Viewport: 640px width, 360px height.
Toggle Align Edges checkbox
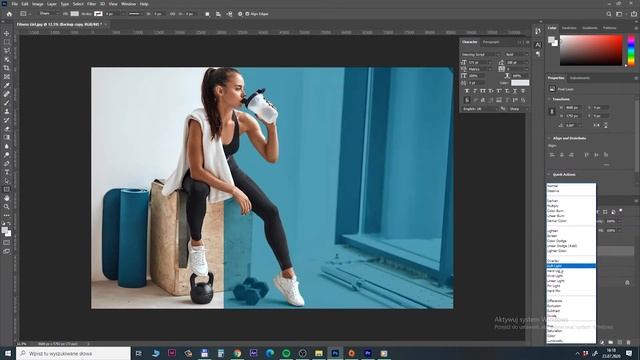coord(247,14)
